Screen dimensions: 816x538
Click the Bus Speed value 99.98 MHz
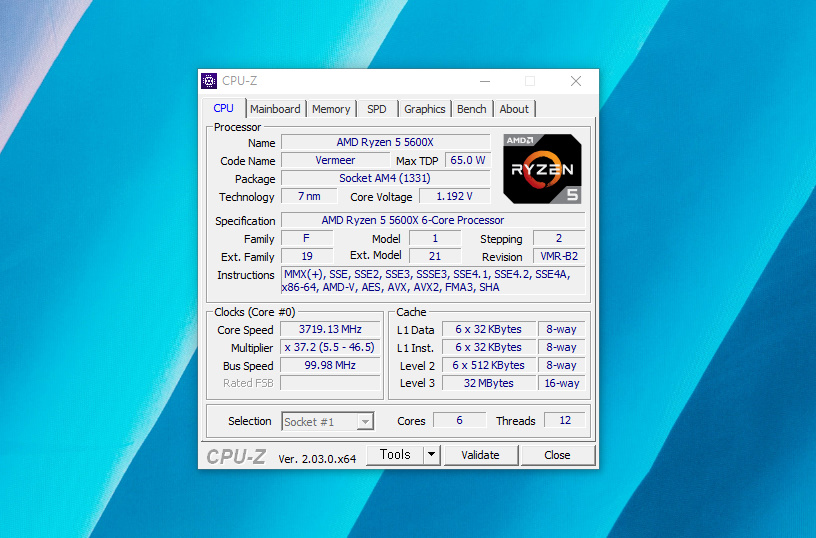(330, 365)
